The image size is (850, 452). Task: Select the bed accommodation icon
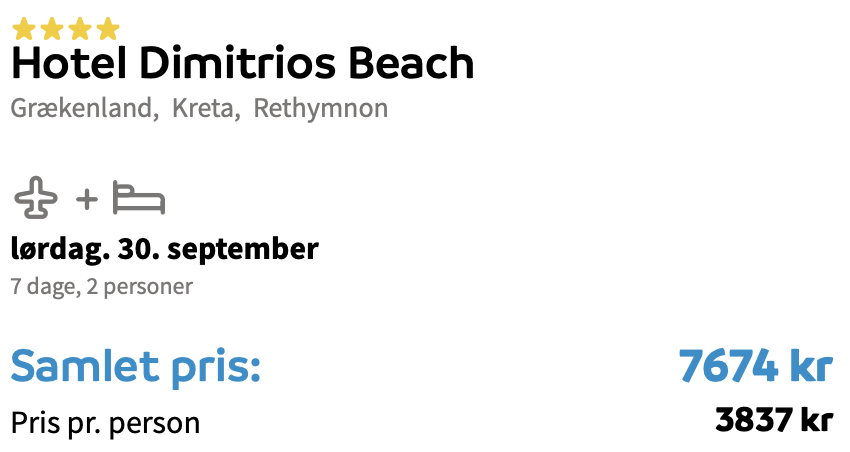(139, 198)
